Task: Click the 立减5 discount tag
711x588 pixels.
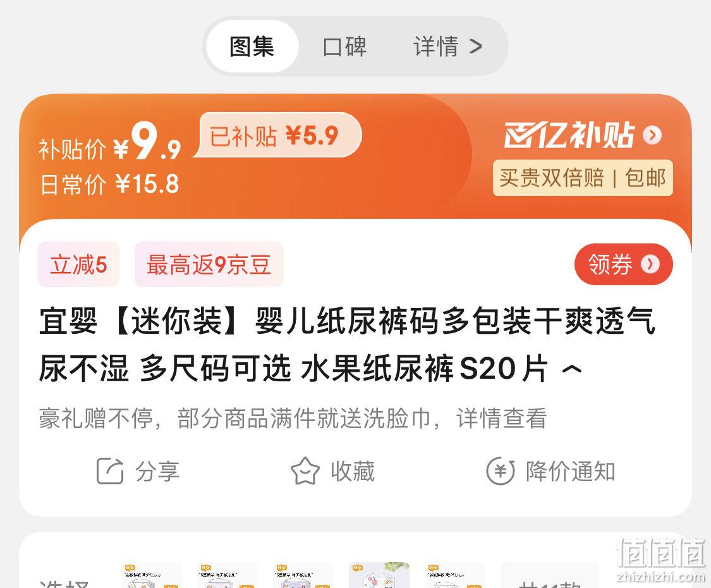Action: pos(78,264)
